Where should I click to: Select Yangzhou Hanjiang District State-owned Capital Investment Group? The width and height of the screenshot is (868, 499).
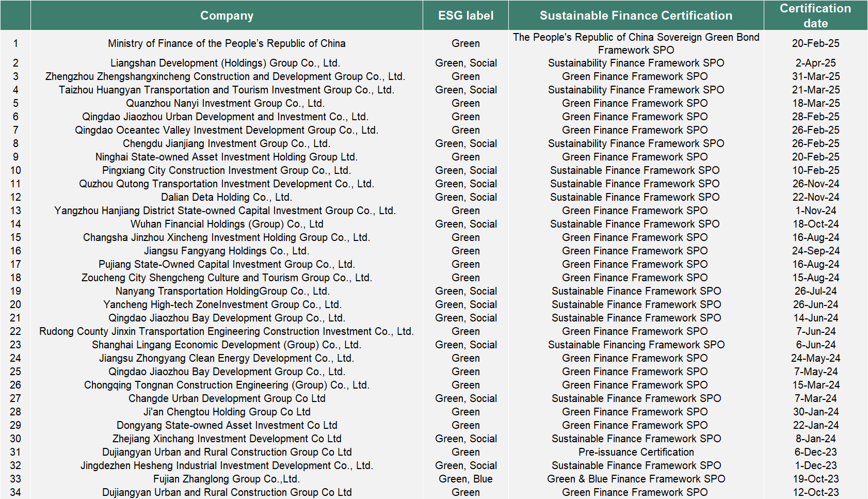pyautogui.click(x=225, y=211)
